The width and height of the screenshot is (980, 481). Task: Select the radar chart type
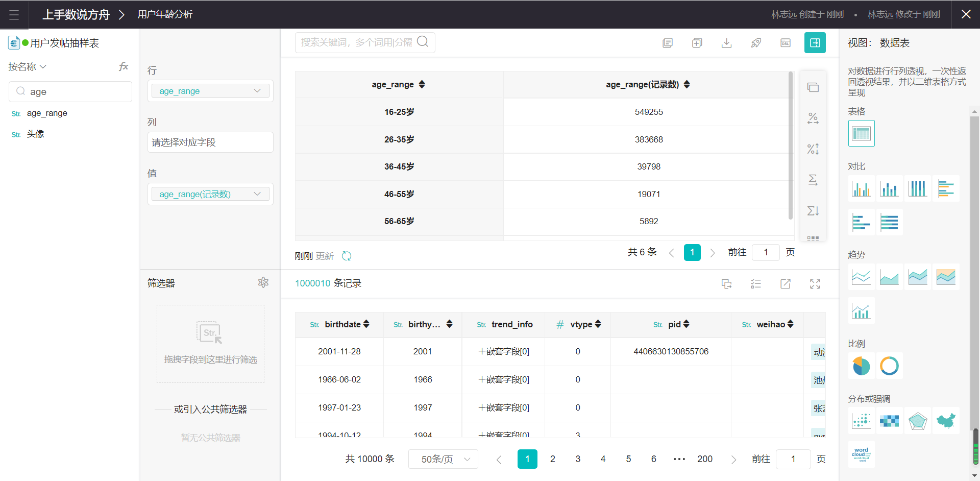click(x=918, y=421)
